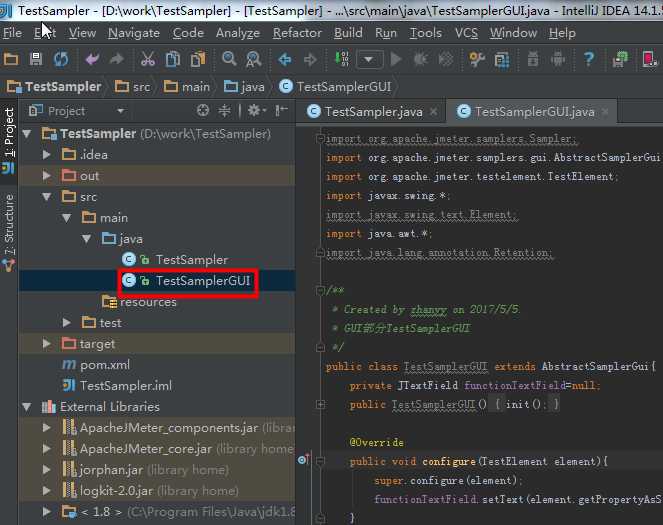Image resolution: width=663 pixels, height=525 pixels.
Task: Close the TestSampler.java editor tab
Action: pyautogui.click(x=434, y=112)
